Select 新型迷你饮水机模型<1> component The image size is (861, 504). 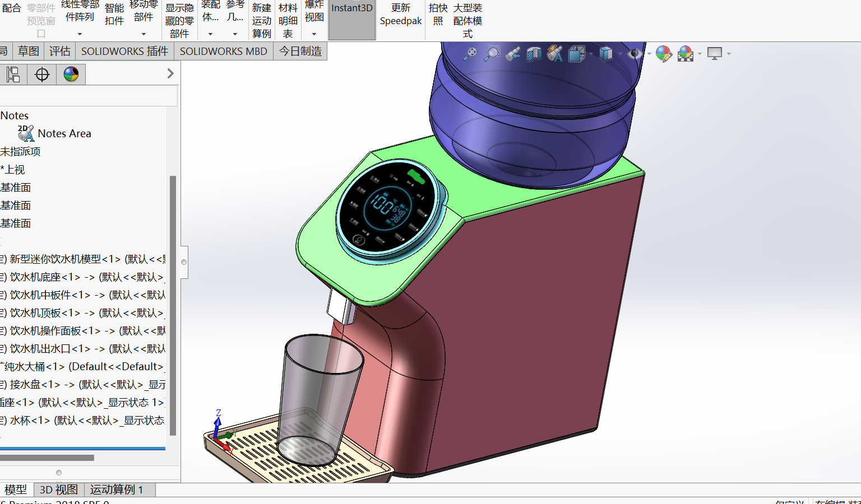pos(83,259)
